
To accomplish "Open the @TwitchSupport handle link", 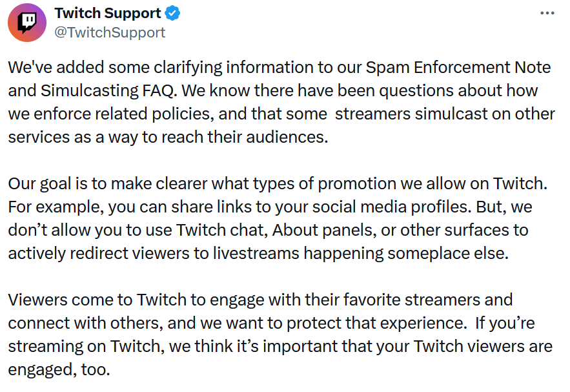I will click(x=110, y=33).
